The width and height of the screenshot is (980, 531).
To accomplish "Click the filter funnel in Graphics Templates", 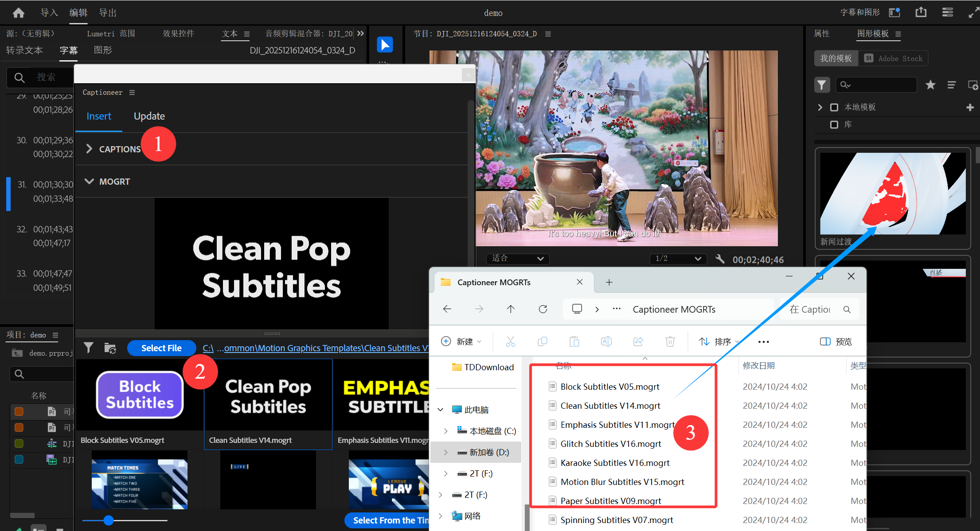I will [822, 85].
